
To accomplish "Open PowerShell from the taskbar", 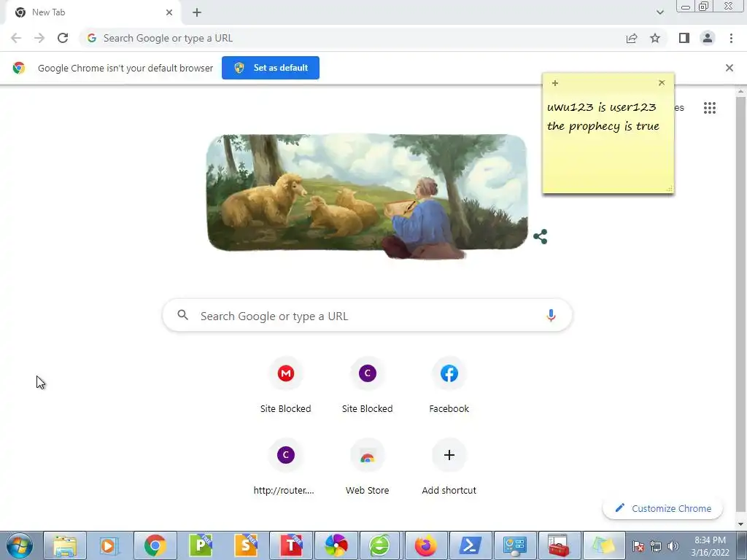I will click(471, 545).
